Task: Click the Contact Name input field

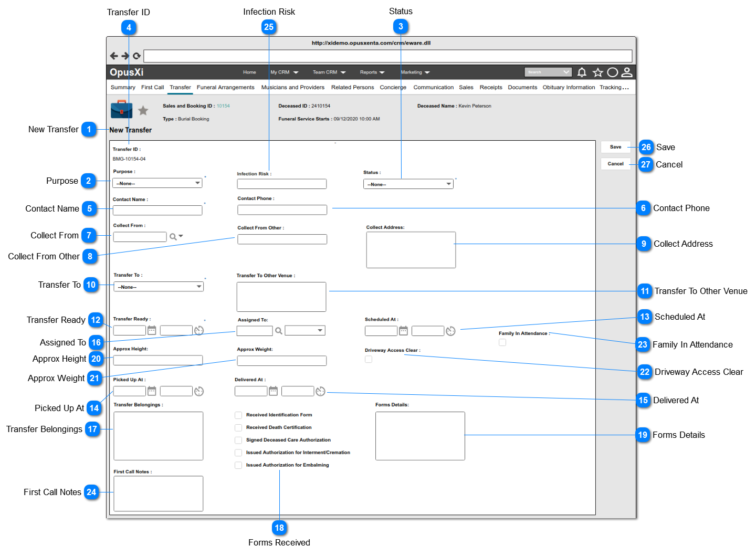Action: pyautogui.click(x=157, y=211)
